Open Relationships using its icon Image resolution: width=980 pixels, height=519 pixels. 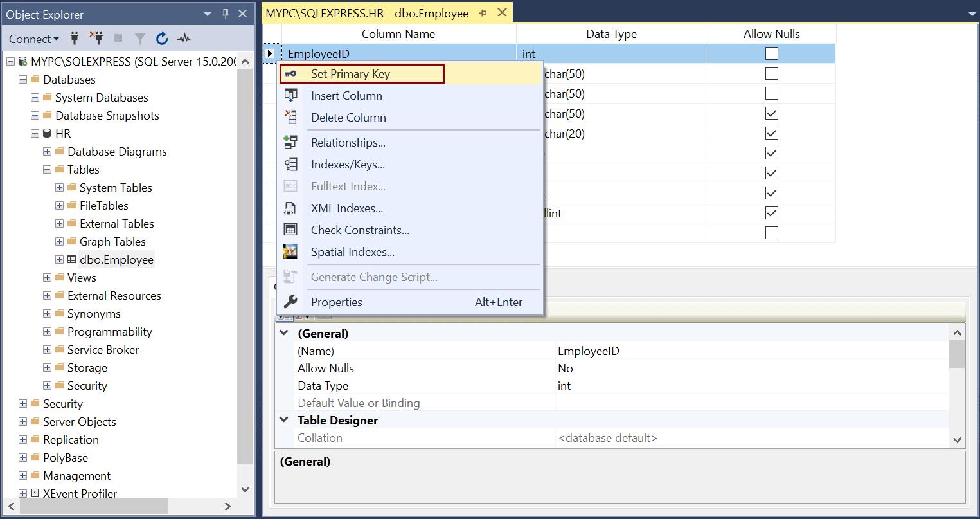[x=290, y=142]
